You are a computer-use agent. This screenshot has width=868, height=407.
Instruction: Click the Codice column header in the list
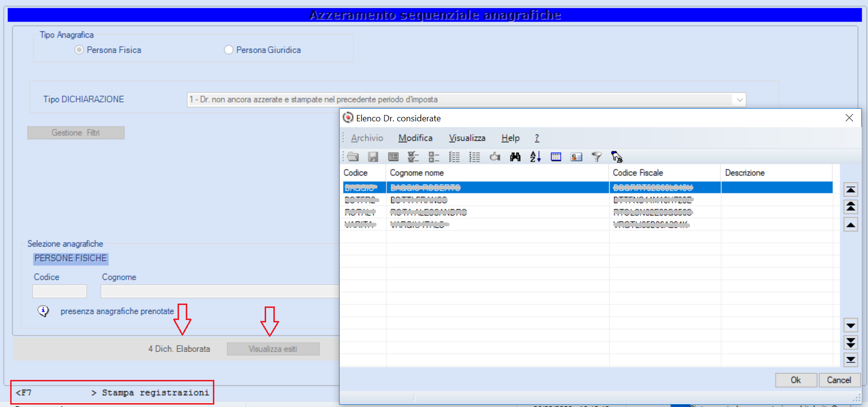pyautogui.click(x=364, y=173)
